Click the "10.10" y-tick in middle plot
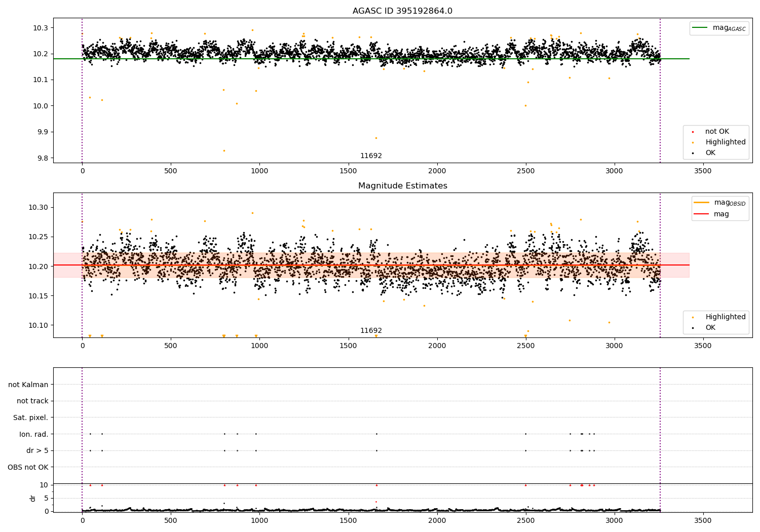The width and height of the screenshot is (760, 532). [x=39, y=325]
